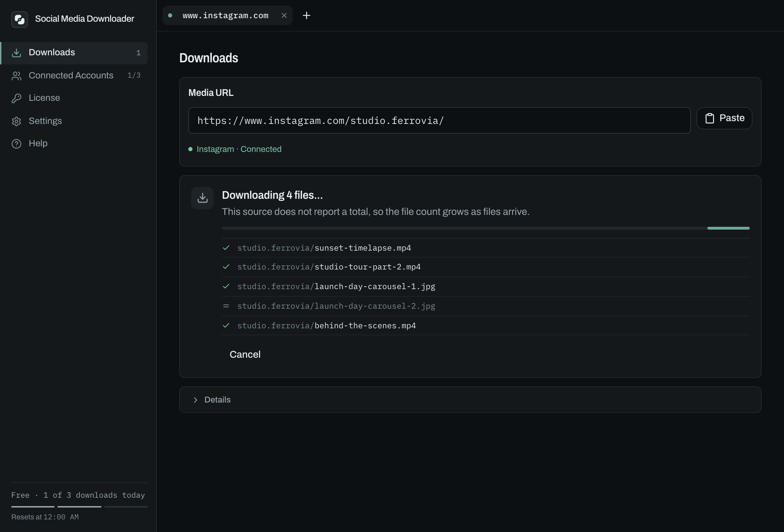Click the Connected Accounts 1/3 counter

click(x=134, y=76)
